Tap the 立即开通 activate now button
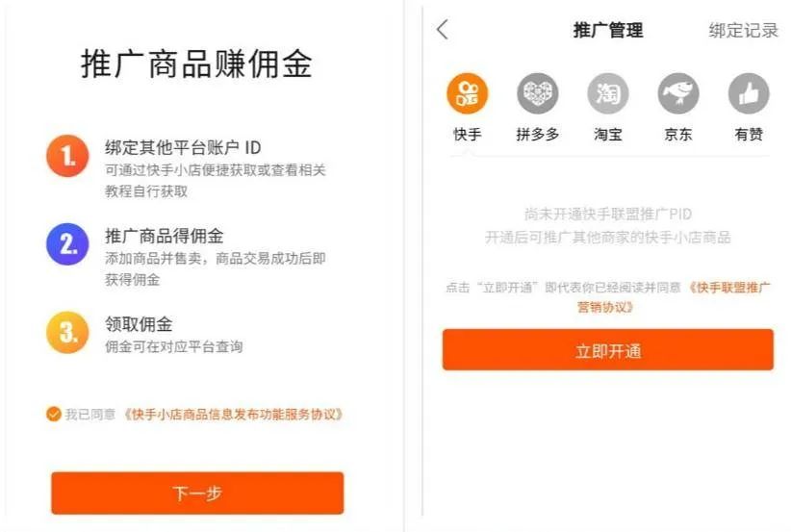 pos(608,350)
